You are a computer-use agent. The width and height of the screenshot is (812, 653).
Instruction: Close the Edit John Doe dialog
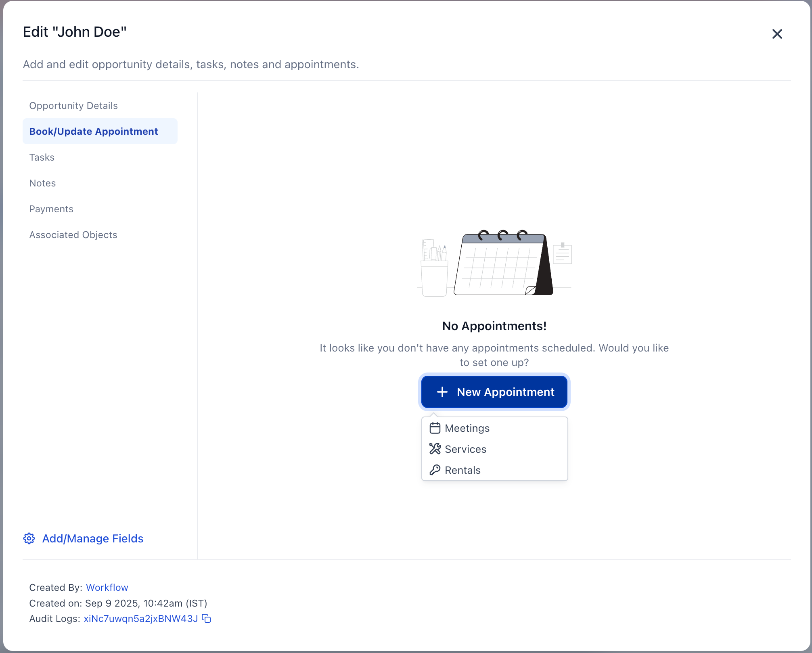coord(777,34)
